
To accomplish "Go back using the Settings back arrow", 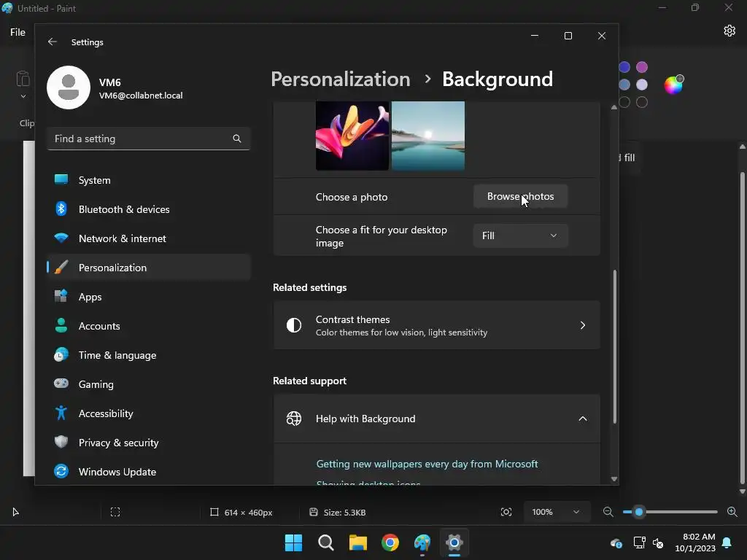I will tap(53, 42).
